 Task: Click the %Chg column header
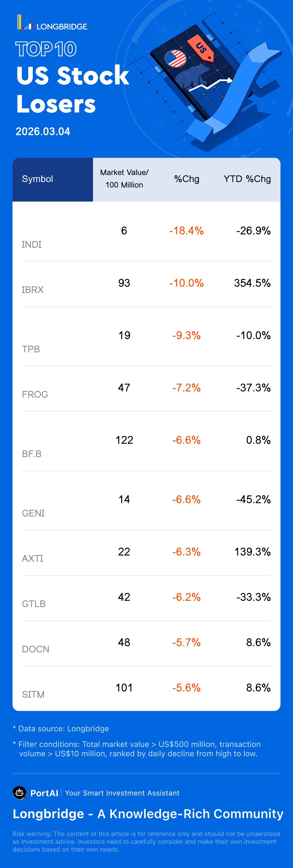click(x=186, y=179)
